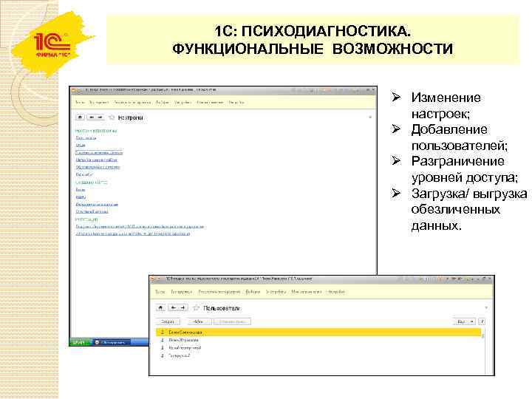Screen dimensions: 532x399
Task: Click the favorites star beside the Пользователи heading
Action: (x=196, y=307)
